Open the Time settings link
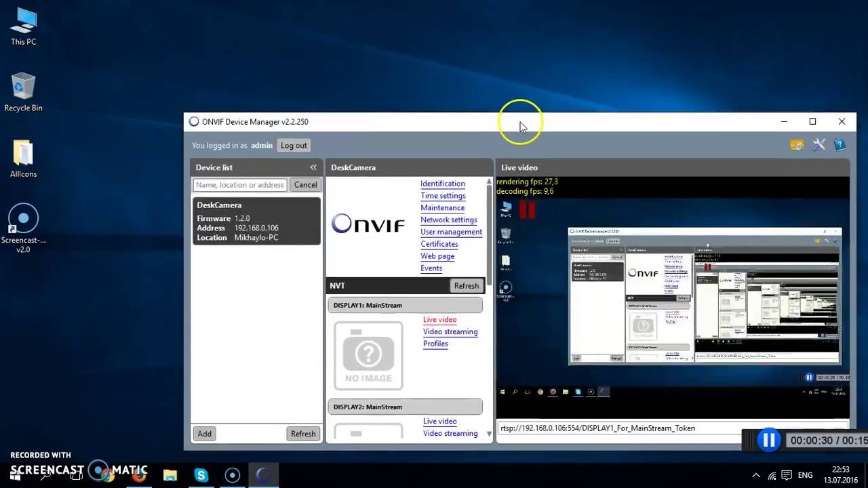868x488 pixels. coord(443,196)
